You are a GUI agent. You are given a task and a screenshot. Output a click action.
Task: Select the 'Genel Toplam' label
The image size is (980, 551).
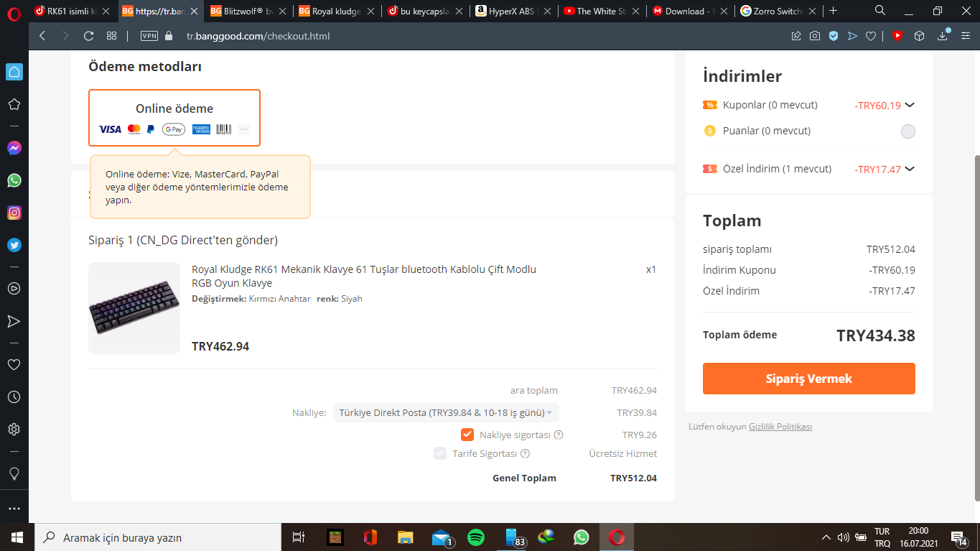pyautogui.click(x=524, y=478)
